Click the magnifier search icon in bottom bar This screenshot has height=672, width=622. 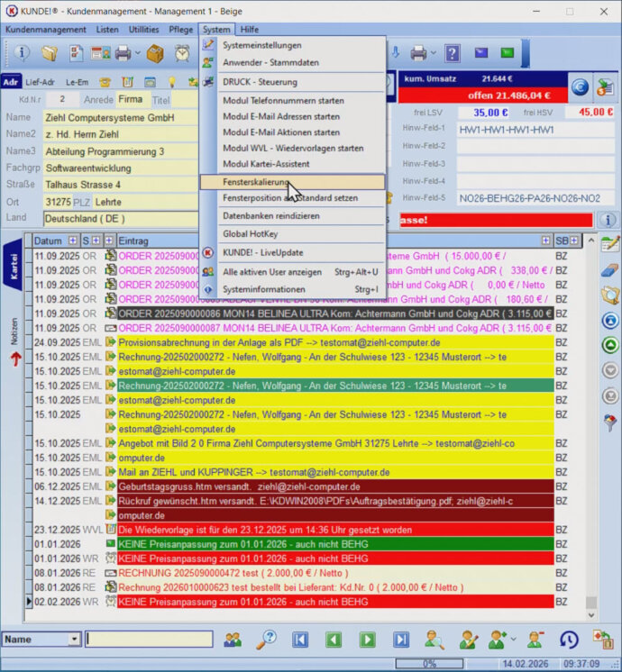pyautogui.click(x=266, y=640)
